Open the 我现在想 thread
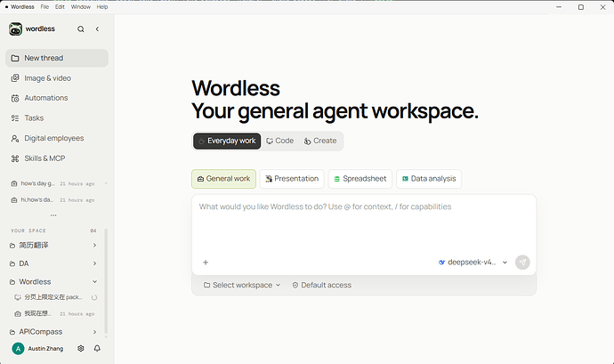This screenshot has width=614, height=364. pos(53,314)
